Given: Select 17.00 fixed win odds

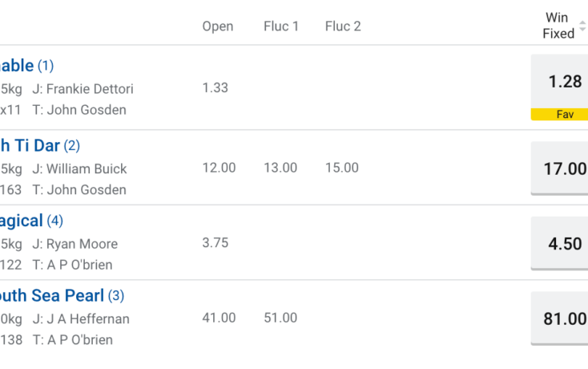Looking at the screenshot, I should click(x=559, y=168).
